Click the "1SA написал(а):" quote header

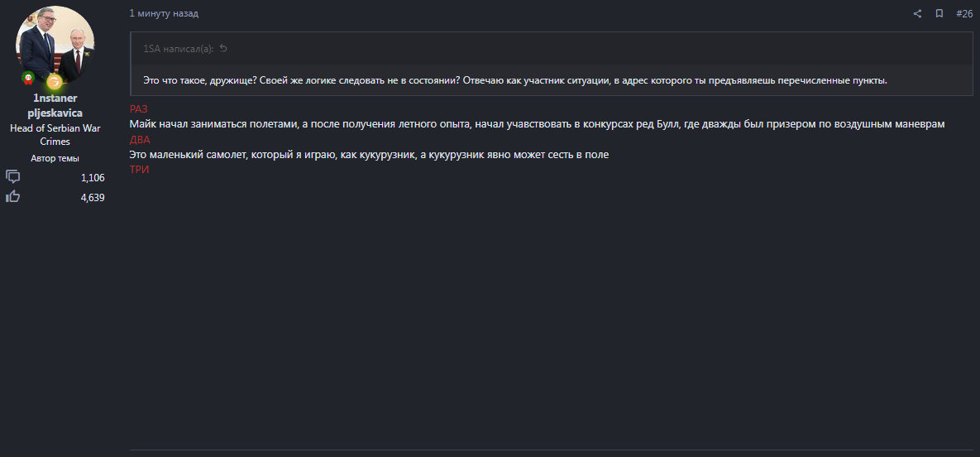pos(178,49)
